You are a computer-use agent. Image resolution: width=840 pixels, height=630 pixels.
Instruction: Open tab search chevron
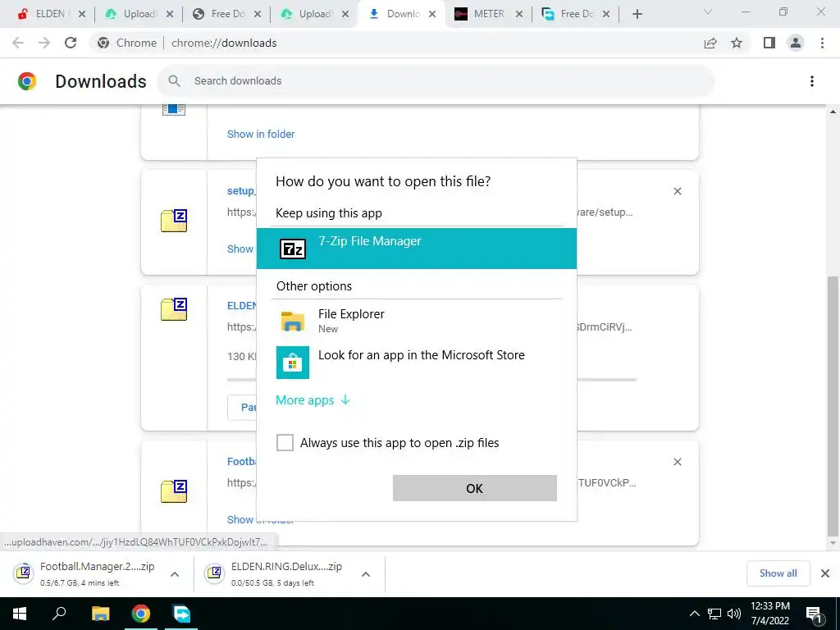point(708,11)
